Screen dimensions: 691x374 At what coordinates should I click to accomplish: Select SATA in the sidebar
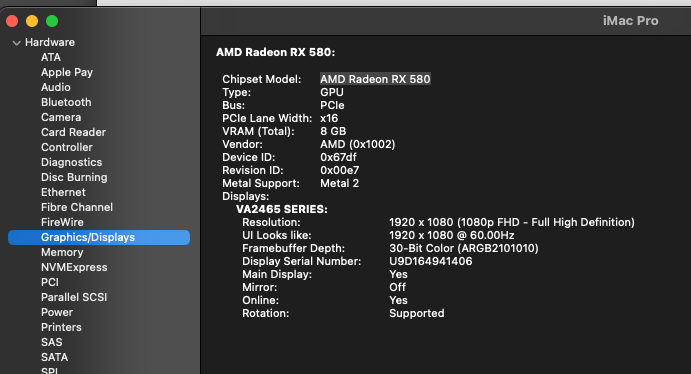tap(54, 357)
